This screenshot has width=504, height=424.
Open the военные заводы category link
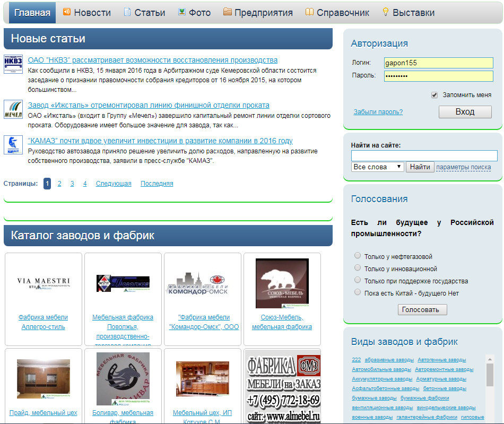[x=372, y=417]
